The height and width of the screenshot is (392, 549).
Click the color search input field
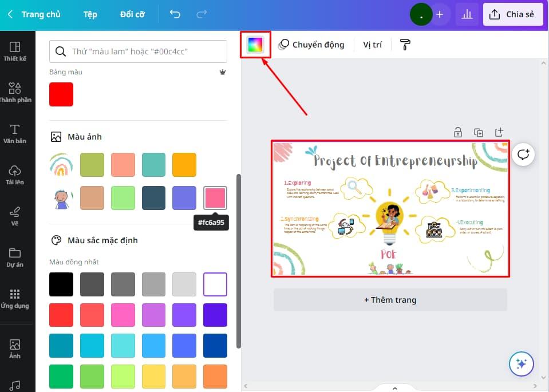137,52
